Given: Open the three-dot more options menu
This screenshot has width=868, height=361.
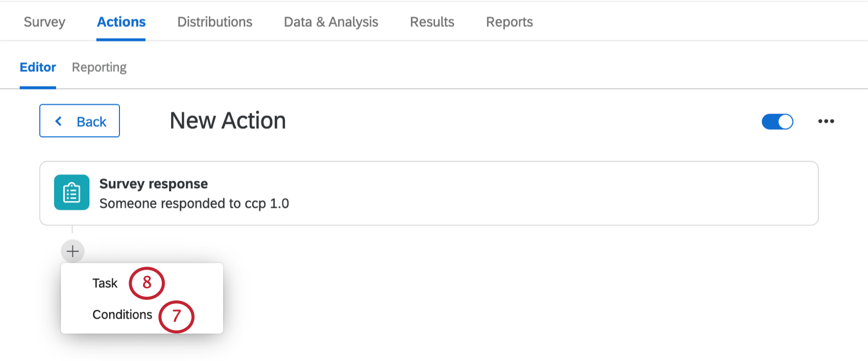Looking at the screenshot, I should coord(826,121).
